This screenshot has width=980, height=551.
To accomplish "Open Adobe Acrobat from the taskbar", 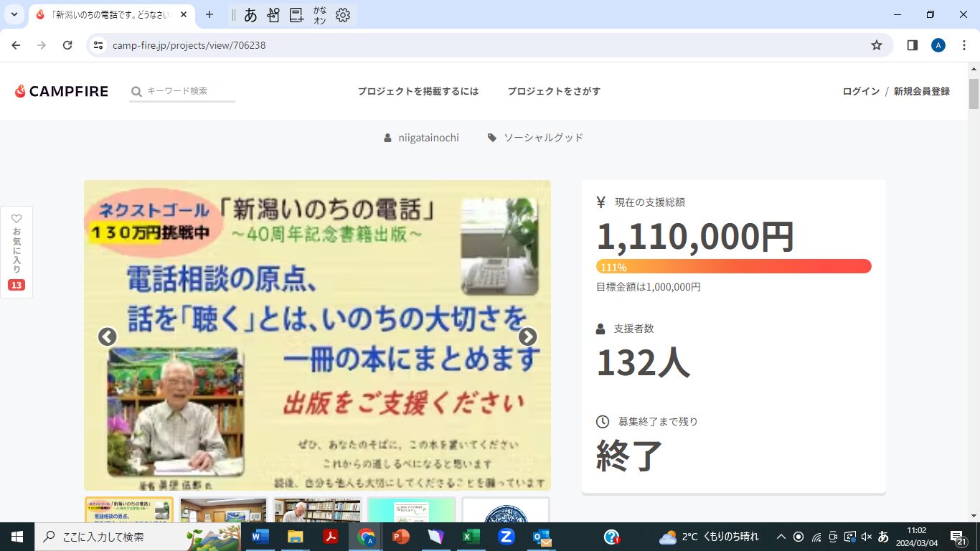I will tap(331, 537).
